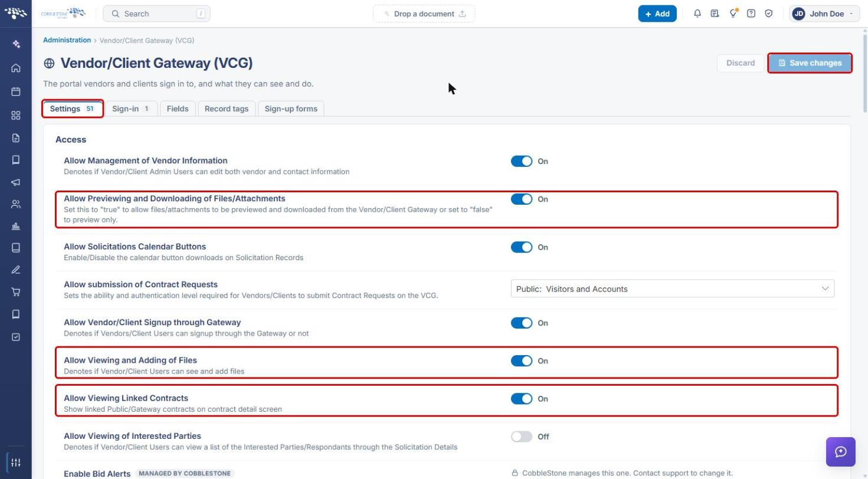Open the pen signature icon in sidebar
The height and width of the screenshot is (479, 868).
(16, 270)
